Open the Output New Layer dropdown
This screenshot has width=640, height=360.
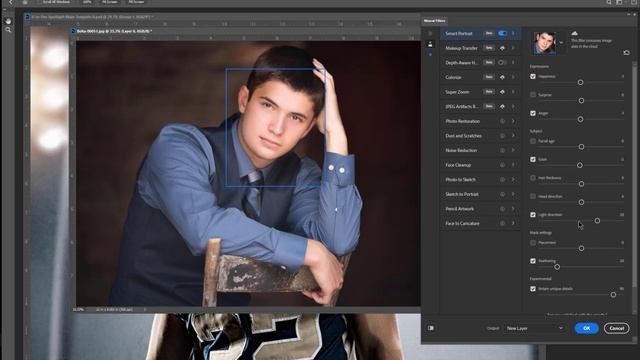point(535,328)
